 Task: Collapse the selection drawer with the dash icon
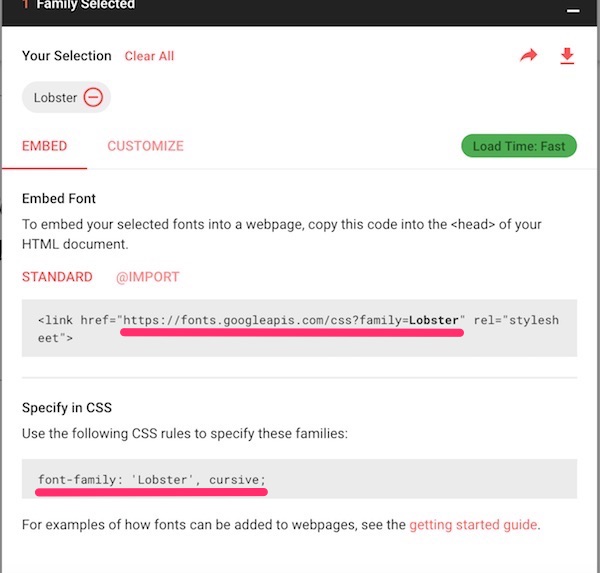coord(573,11)
